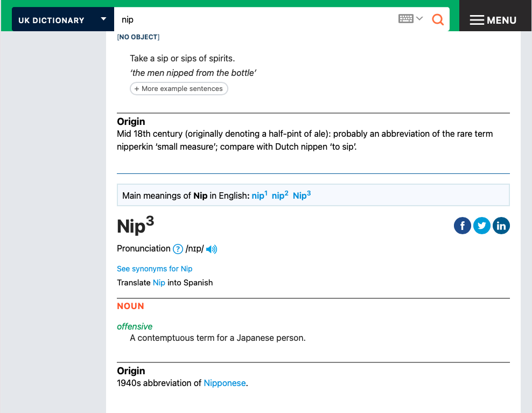532x413 pixels.
Task: Open See synonyms for Nip
Action: pyautogui.click(x=155, y=269)
